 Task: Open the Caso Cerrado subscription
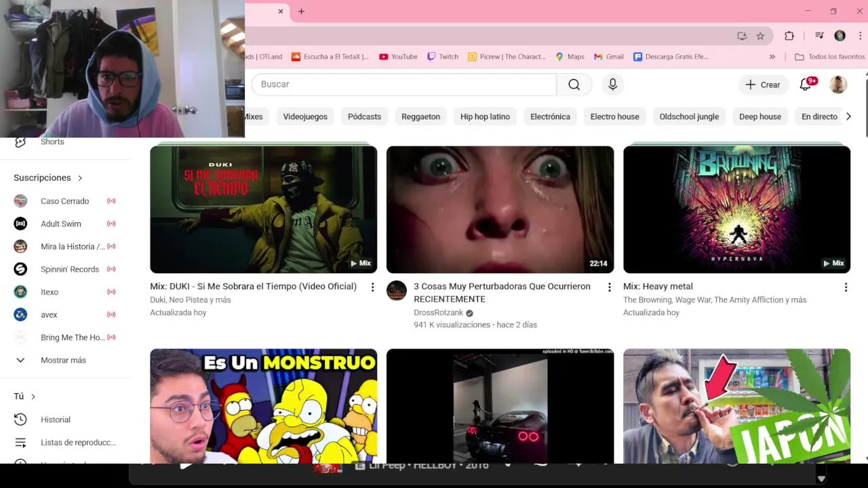tap(65, 201)
